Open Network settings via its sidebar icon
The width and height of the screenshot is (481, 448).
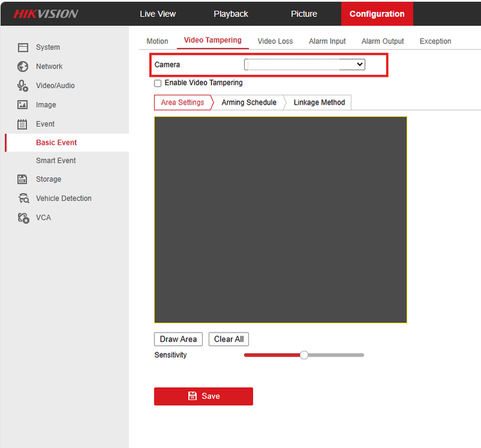[x=23, y=66]
